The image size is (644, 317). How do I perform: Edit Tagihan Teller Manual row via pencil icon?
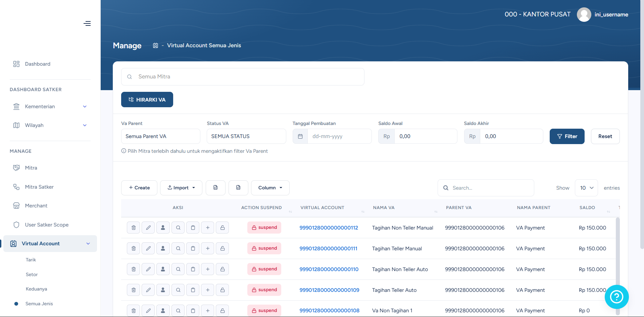[x=148, y=248]
